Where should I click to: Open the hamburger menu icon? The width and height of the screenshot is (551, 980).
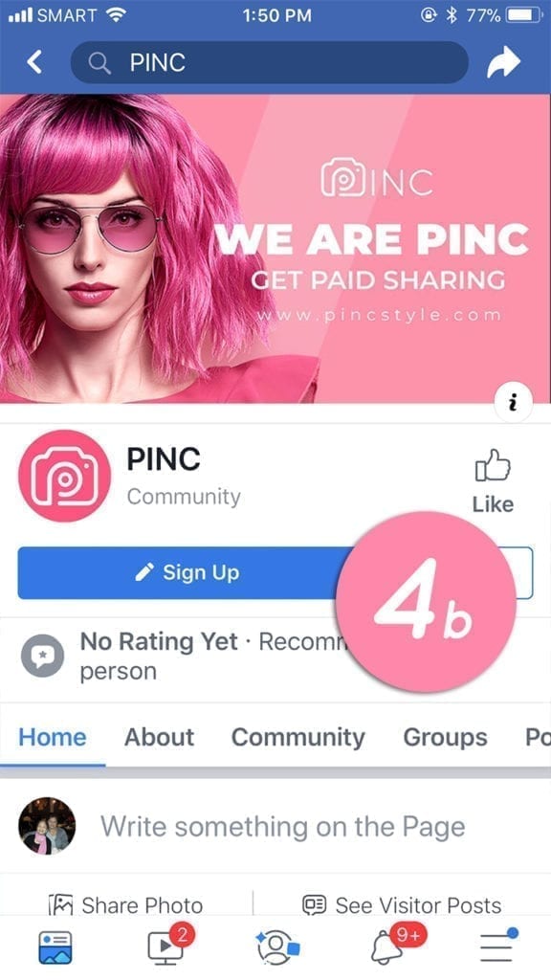coord(497,946)
